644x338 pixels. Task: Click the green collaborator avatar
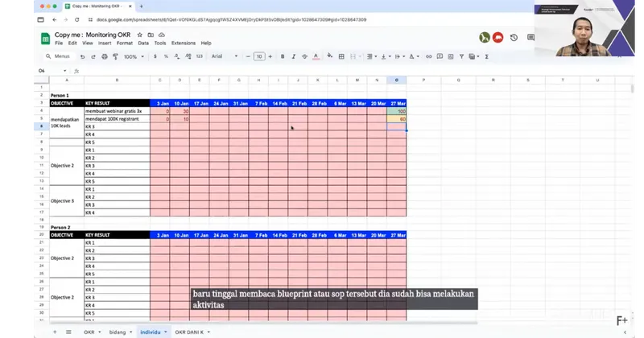coord(485,38)
